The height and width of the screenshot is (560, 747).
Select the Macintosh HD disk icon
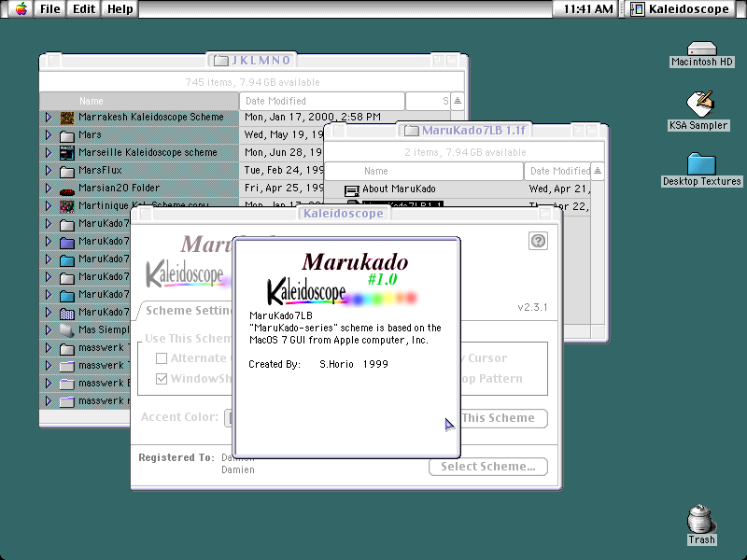click(x=702, y=54)
